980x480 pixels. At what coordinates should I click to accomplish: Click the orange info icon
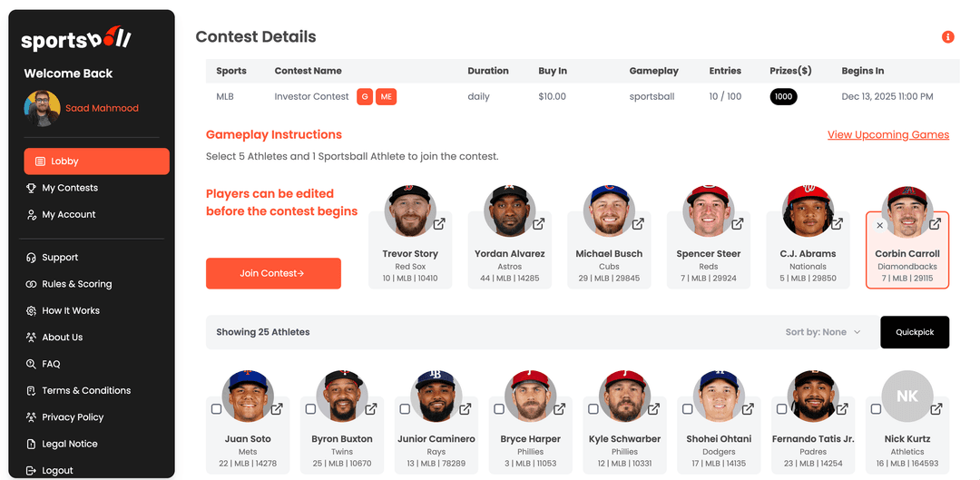pyautogui.click(x=948, y=37)
